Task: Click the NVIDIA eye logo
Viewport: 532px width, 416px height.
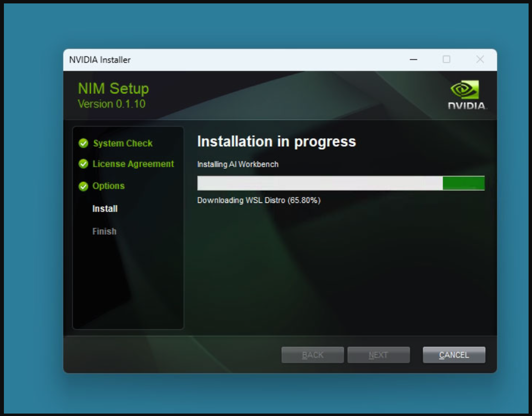Action: pyautogui.click(x=465, y=89)
